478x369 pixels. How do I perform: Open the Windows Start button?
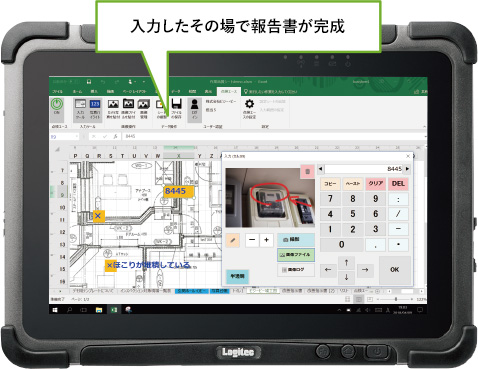point(55,310)
